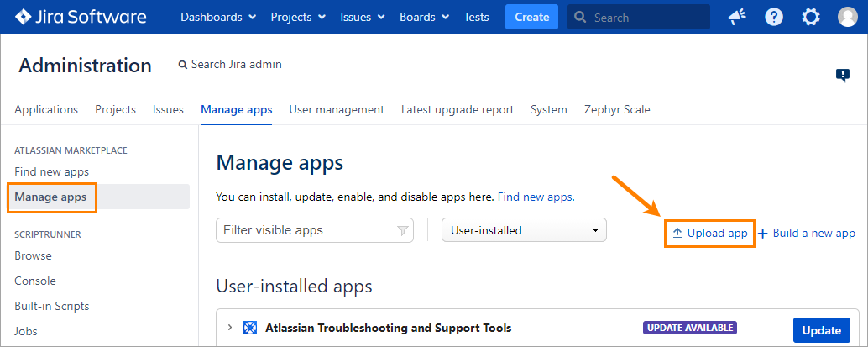This screenshot has width=868, height=347.
Task: Click Build a new app link
Action: [x=807, y=234]
